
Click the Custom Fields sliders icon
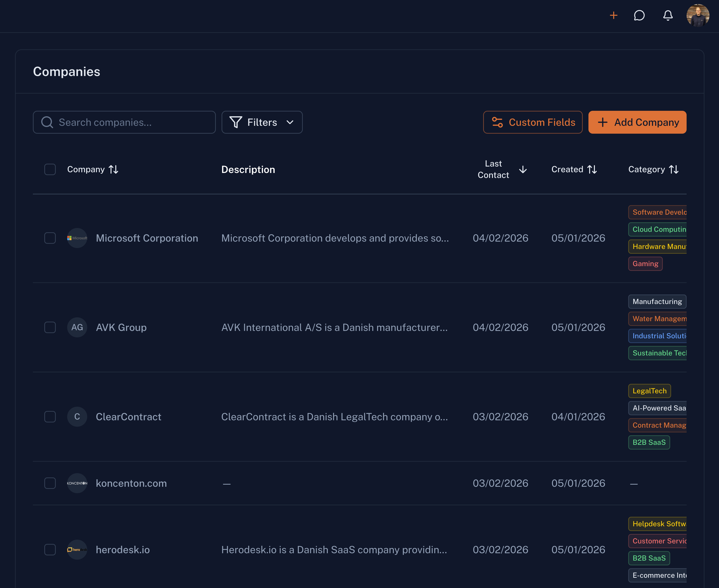[x=497, y=122]
